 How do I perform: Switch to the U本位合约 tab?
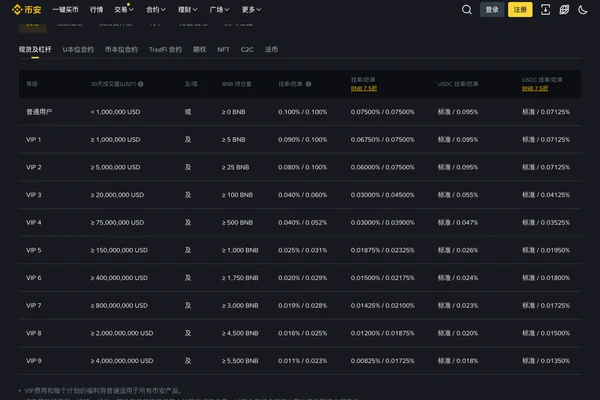[x=78, y=49]
